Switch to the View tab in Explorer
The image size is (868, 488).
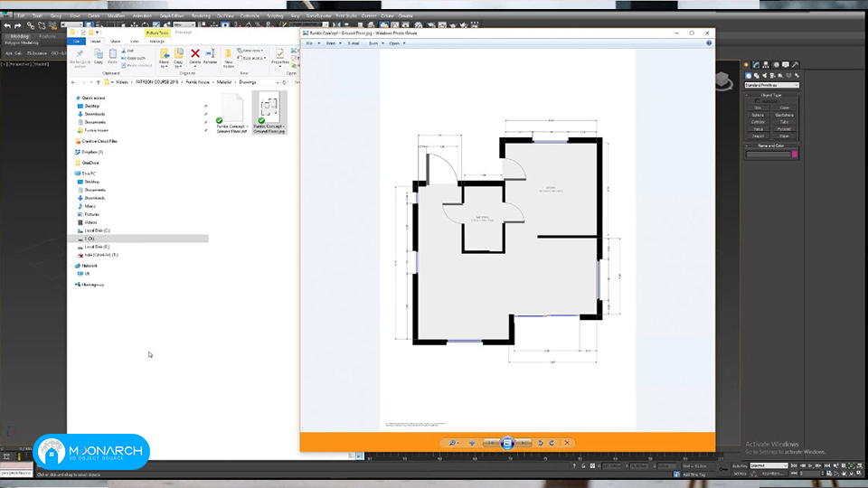(134, 42)
